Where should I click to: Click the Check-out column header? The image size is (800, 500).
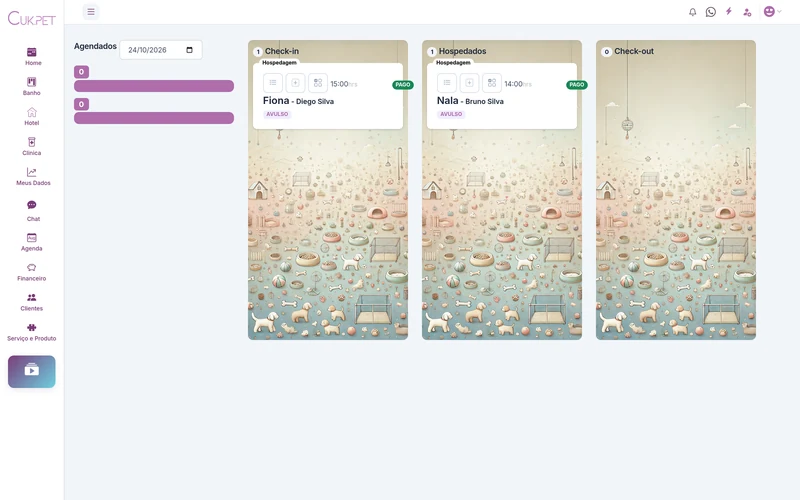[634, 51]
